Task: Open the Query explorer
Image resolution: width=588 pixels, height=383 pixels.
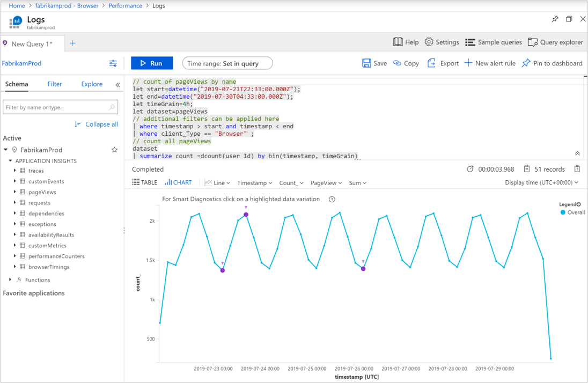Action: pos(555,42)
